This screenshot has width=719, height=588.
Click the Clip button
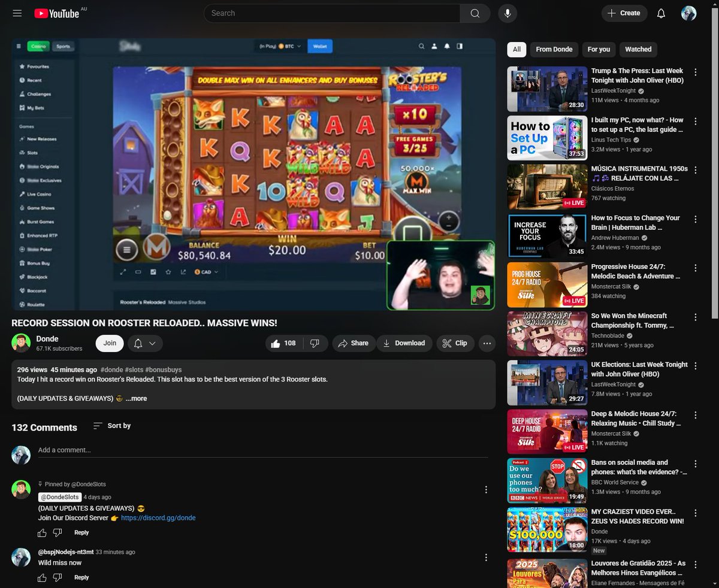(x=455, y=343)
